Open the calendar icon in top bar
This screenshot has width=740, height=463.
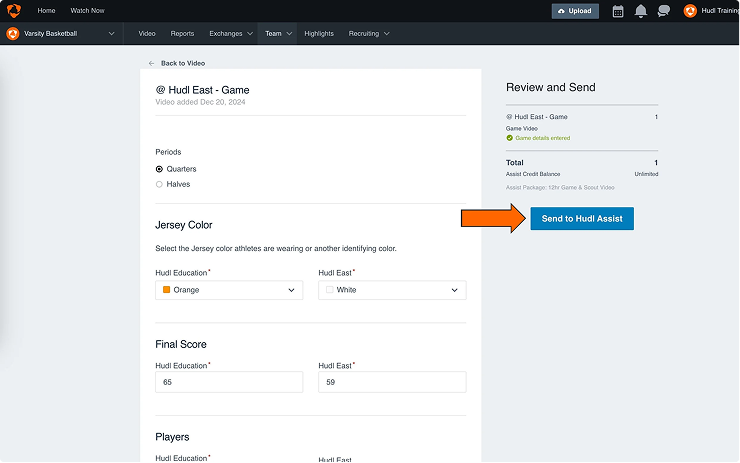coord(618,11)
